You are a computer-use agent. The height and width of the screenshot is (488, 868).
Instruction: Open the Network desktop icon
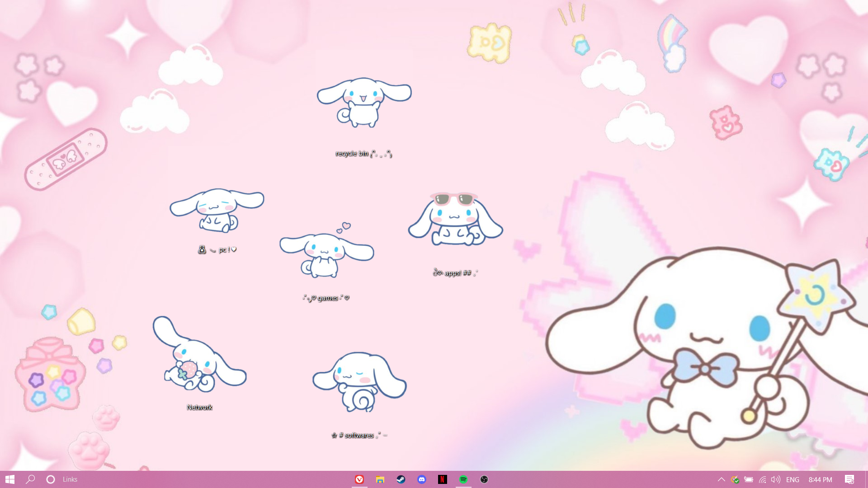click(x=199, y=354)
